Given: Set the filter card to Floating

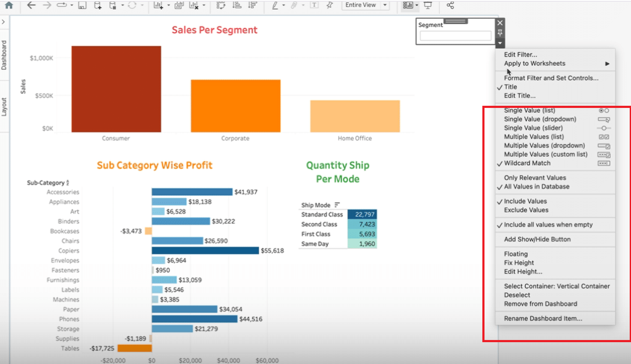Looking at the screenshot, I should (x=516, y=254).
